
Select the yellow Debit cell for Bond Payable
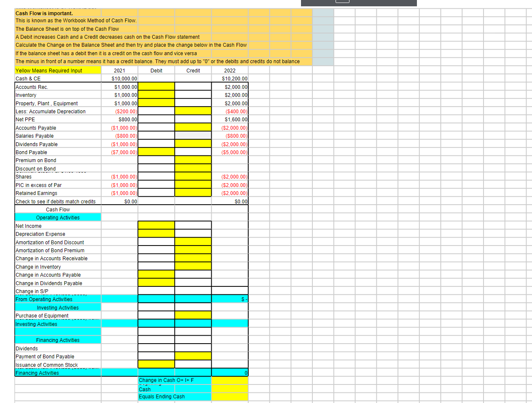click(156, 151)
